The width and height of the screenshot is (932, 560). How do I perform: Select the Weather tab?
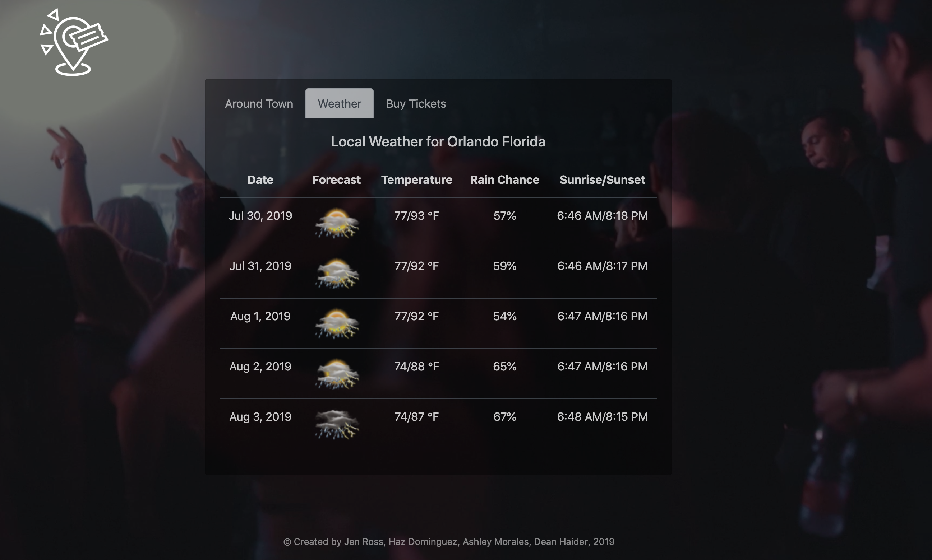tap(339, 103)
